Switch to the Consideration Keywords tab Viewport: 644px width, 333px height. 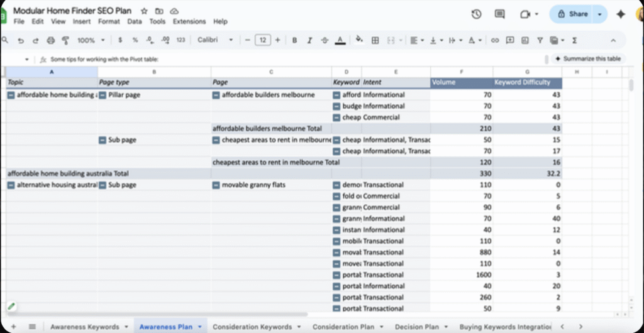(x=252, y=327)
